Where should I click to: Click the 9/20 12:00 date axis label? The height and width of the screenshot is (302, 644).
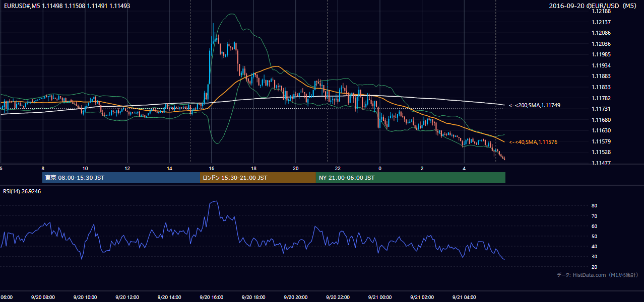[x=127, y=297]
